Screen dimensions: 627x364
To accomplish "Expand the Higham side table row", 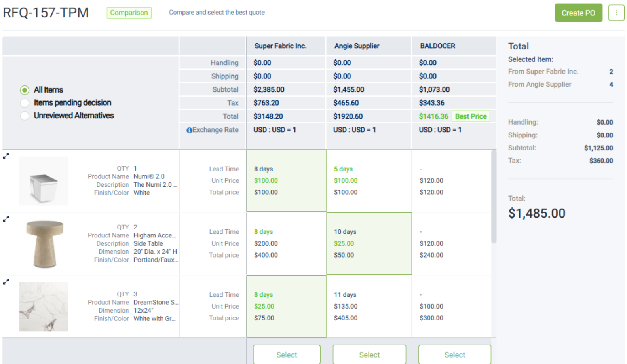I will tap(6, 219).
